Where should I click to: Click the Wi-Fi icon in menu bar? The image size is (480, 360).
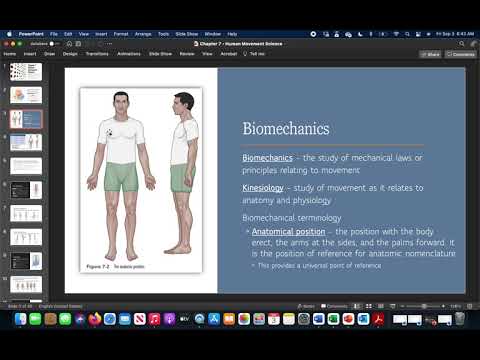tap(396, 34)
